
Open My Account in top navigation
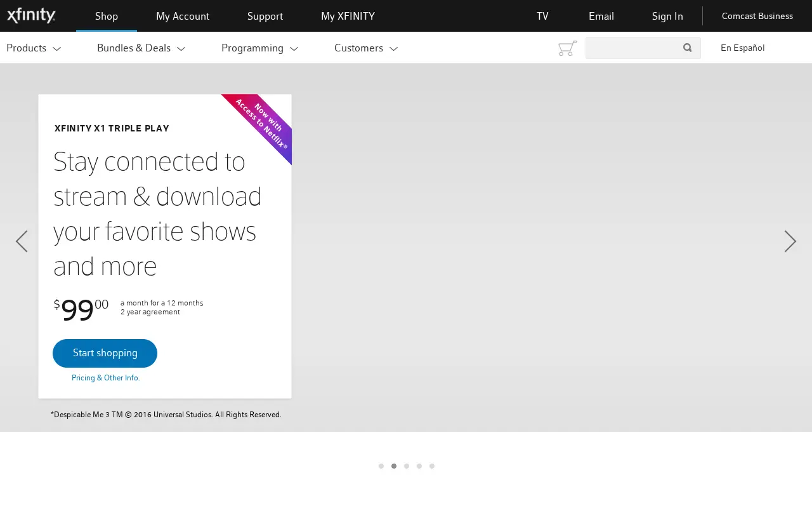pyautogui.click(x=183, y=16)
